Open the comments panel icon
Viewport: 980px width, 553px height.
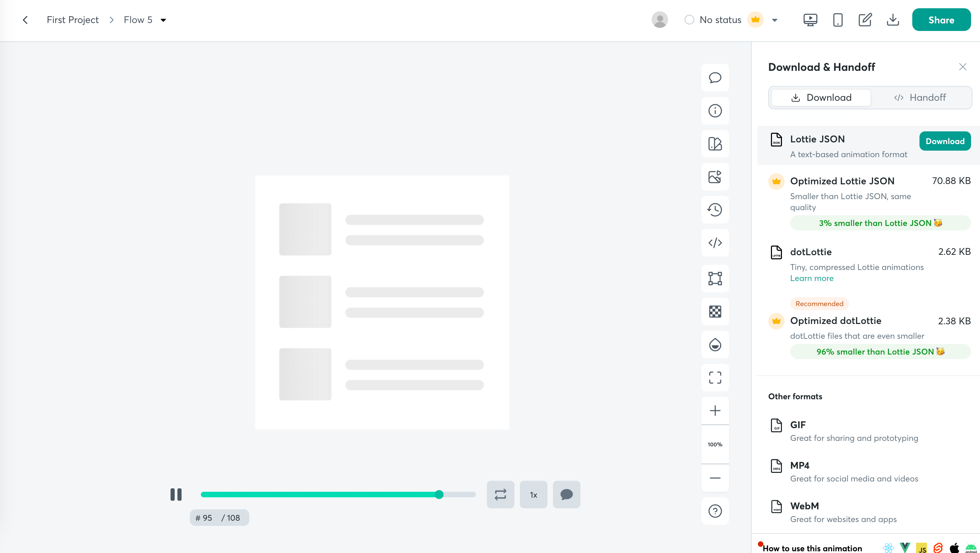[x=715, y=78]
